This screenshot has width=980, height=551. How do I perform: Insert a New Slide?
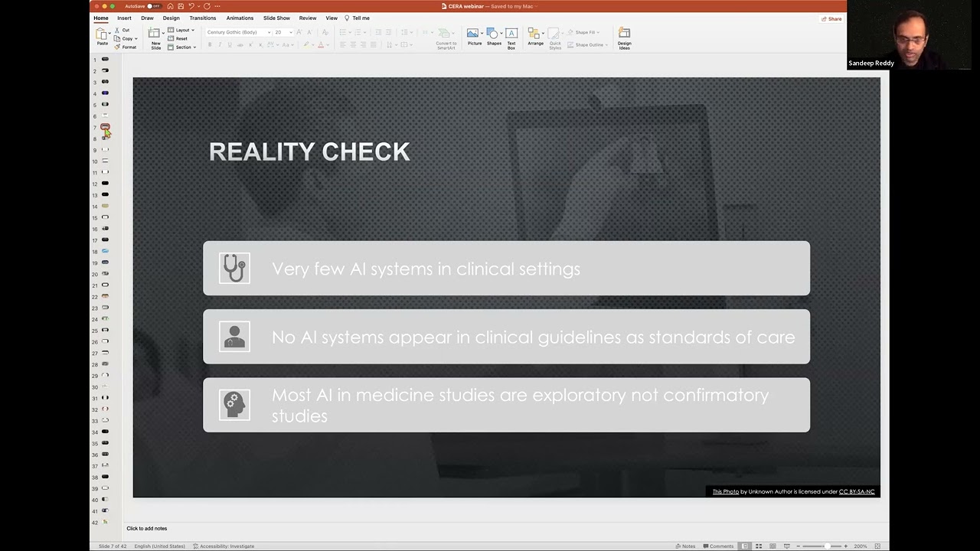click(155, 38)
